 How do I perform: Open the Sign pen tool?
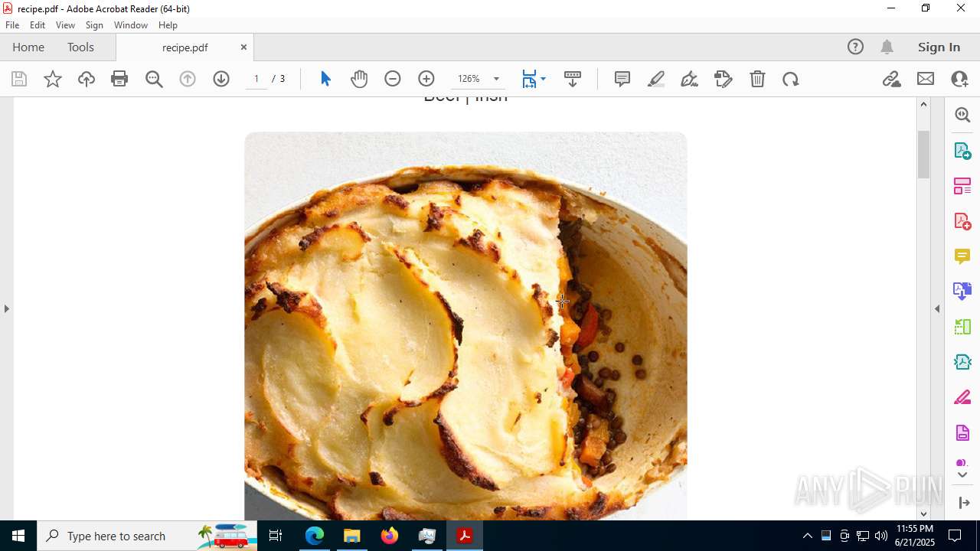[689, 79]
